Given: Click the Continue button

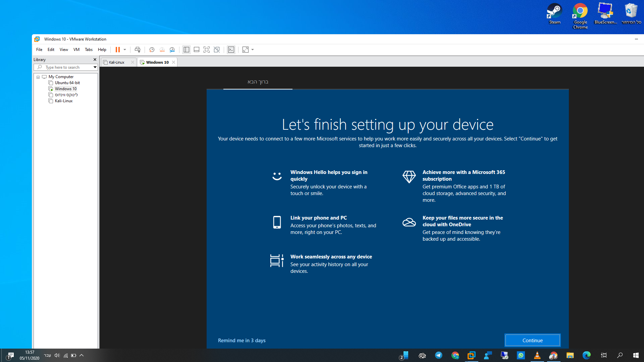Looking at the screenshot, I should [532, 340].
